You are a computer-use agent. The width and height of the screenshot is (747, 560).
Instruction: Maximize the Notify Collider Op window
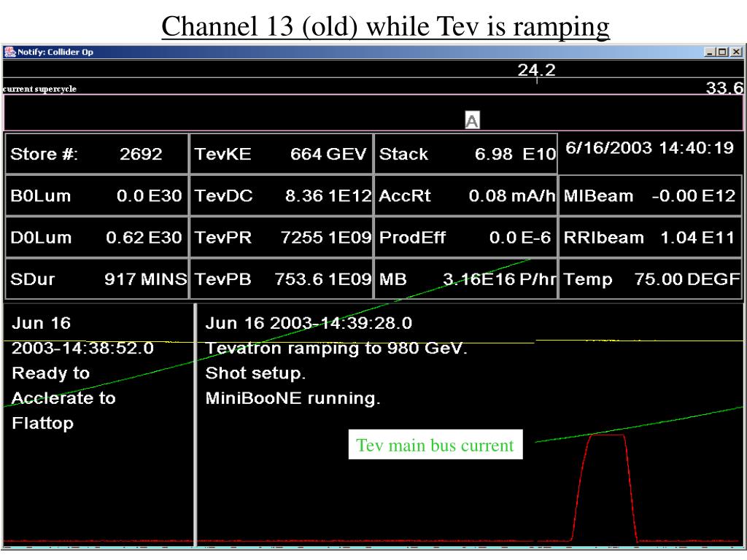click(x=722, y=52)
